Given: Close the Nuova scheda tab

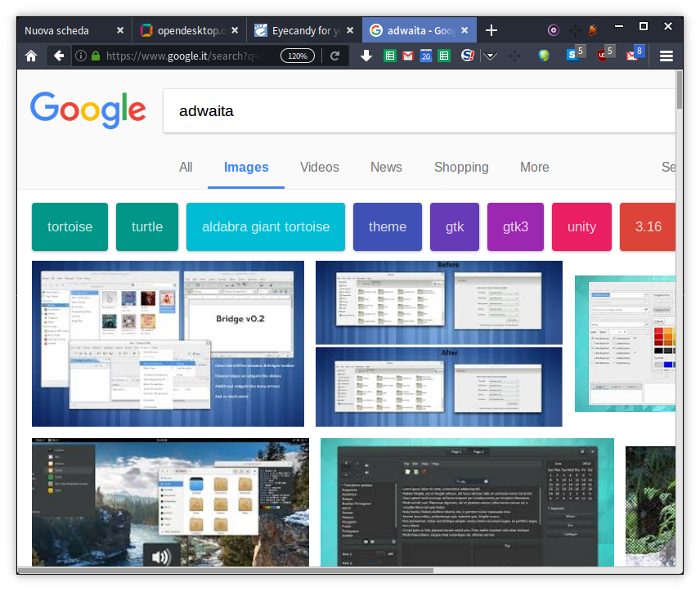Looking at the screenshot, I should click(120, 30).
